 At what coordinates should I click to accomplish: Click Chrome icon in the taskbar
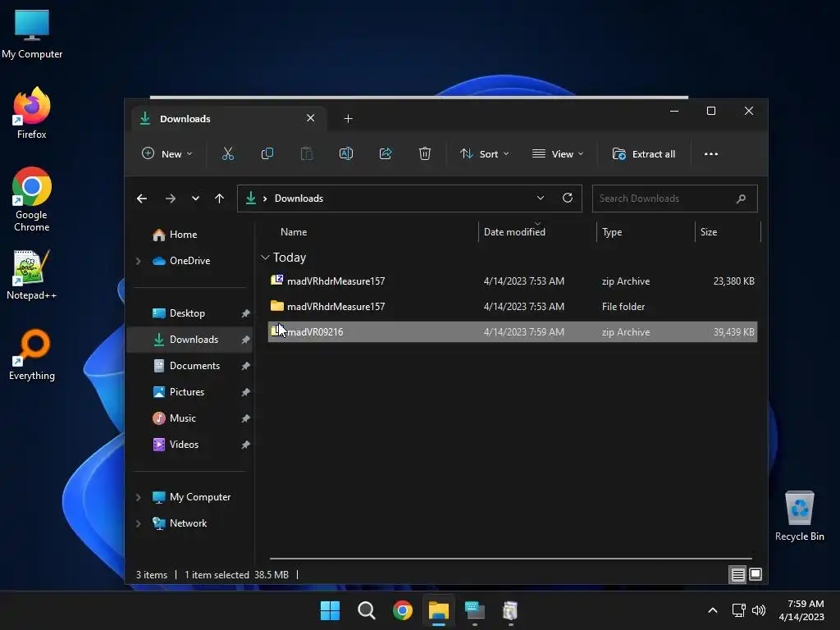[402, 610]
